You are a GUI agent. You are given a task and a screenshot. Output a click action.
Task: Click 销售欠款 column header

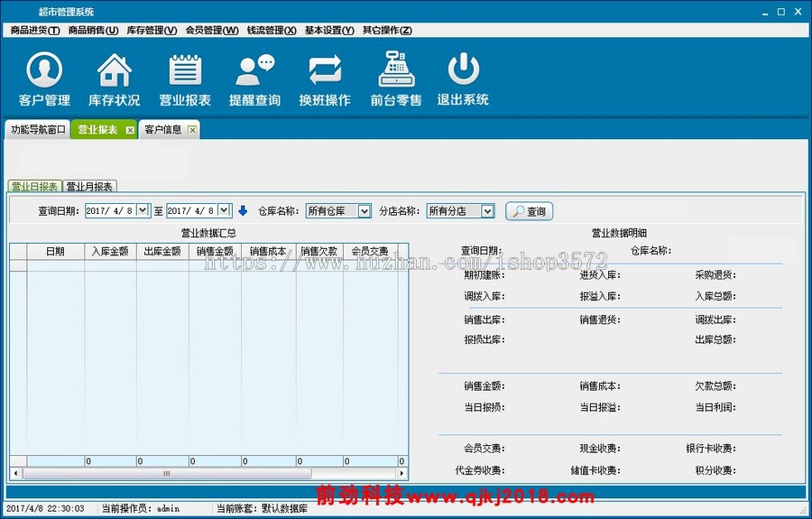[x=319, y=251]
